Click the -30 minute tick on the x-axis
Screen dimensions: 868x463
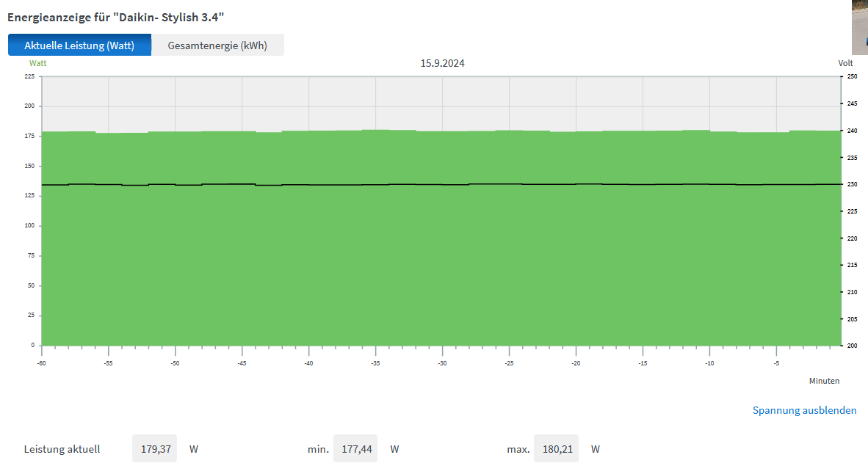click(x=442, y=363)
